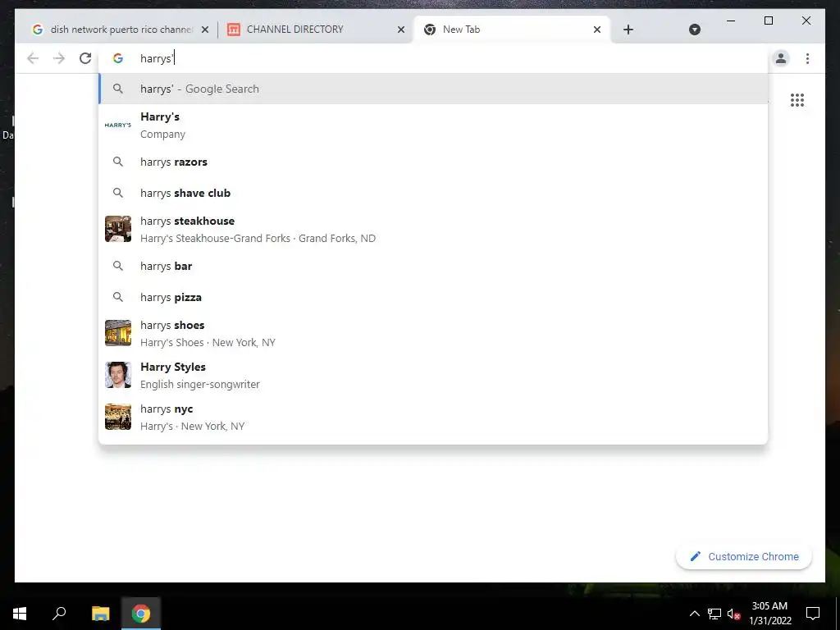Screen dimensions: 840x630
Task: Click the Customize Chrome button
Action: pos(743,557)
